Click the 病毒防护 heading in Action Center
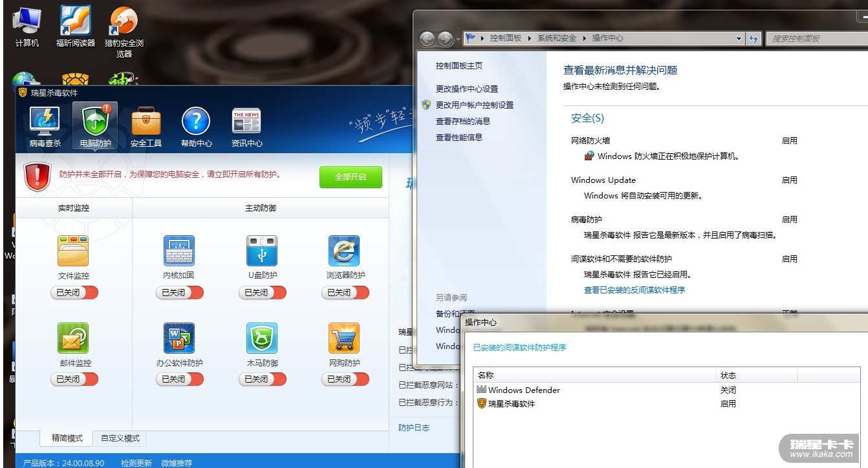Screen dimensions: 868x468 (x=587, y=220)
